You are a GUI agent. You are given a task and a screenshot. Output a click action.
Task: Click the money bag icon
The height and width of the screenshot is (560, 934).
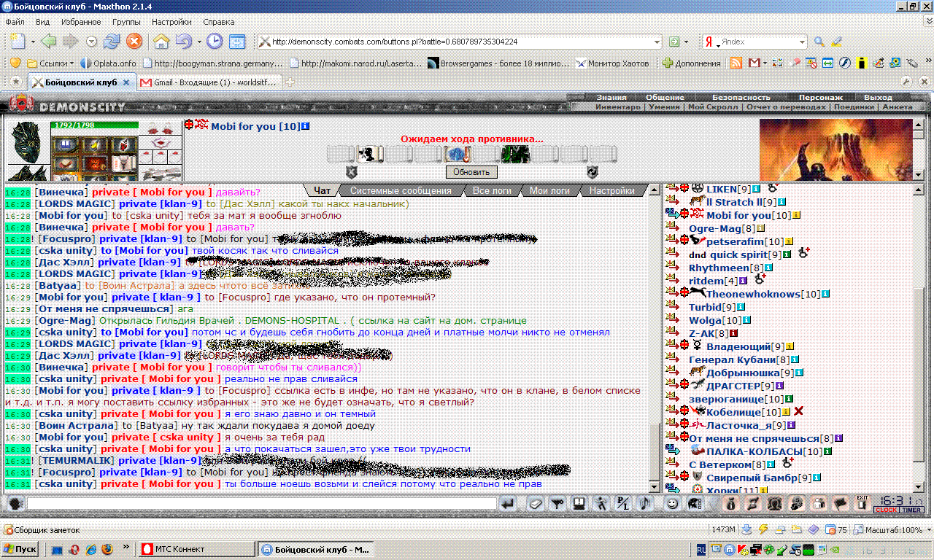[730, 503]
